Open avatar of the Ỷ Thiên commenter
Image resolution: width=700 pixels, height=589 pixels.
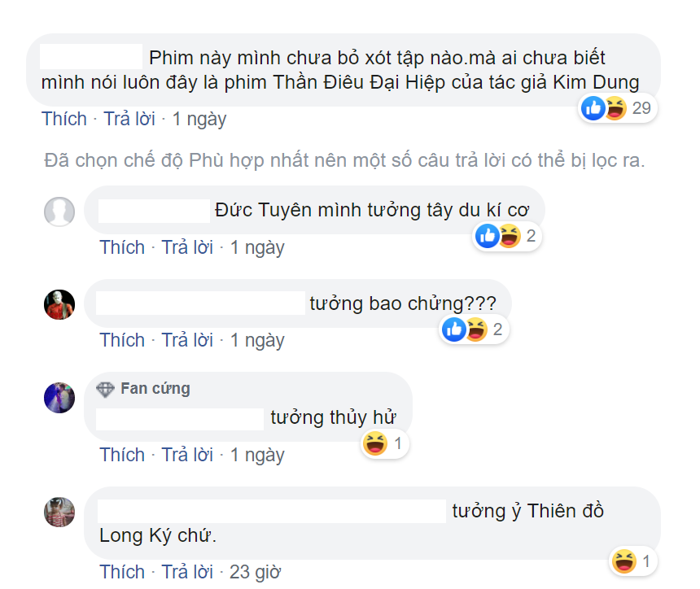[59, 513]
